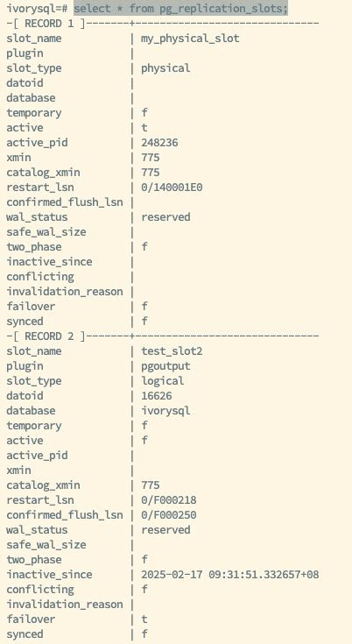Click the invalidation_reason label in record 1

(65, 292)
